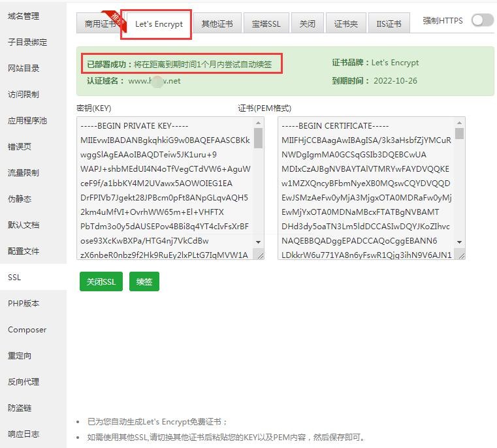The width and height of the screenshot is (497, 448).
Task: Open 防盗链 in the left menu
Action: coord(20,408)
